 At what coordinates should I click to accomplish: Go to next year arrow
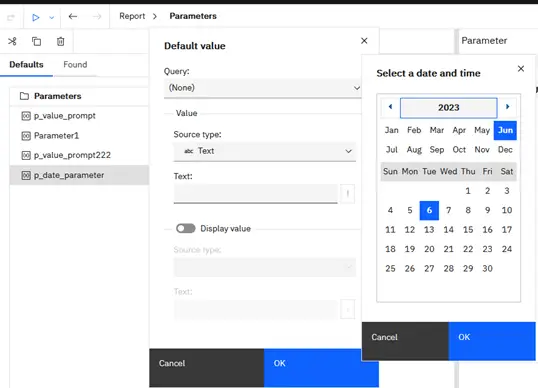coord(507,107)
